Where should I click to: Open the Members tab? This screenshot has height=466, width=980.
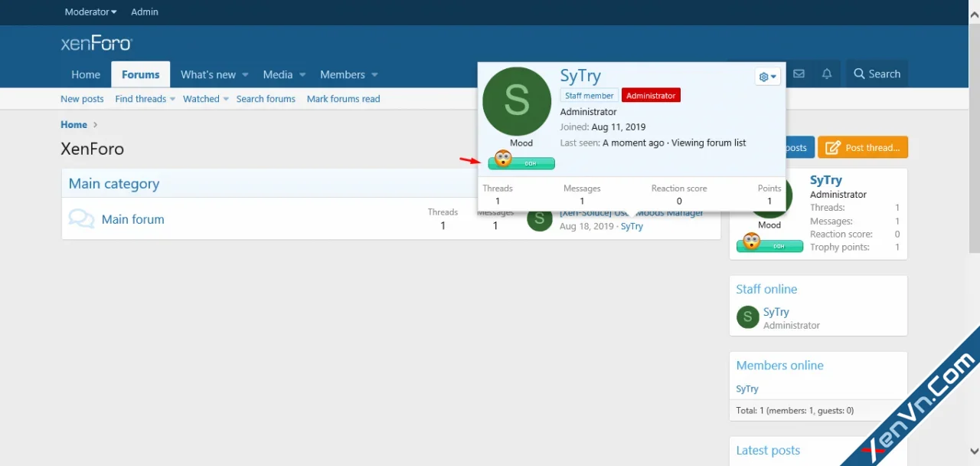pyautogui.click(x=342, y=74)
